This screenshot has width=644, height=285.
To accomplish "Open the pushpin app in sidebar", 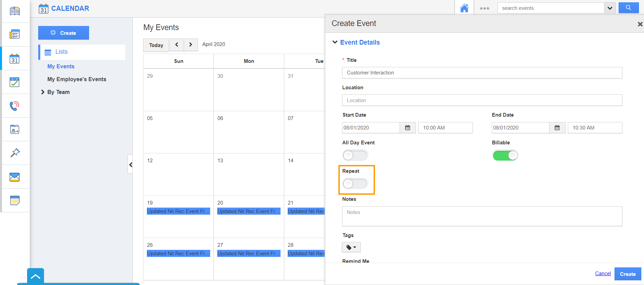I will (15, 153).
